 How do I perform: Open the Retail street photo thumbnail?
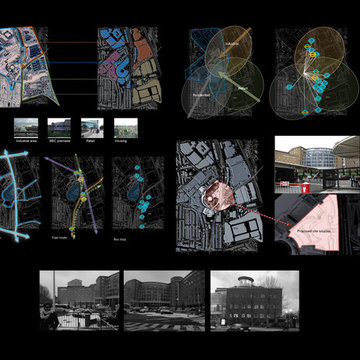92,128
